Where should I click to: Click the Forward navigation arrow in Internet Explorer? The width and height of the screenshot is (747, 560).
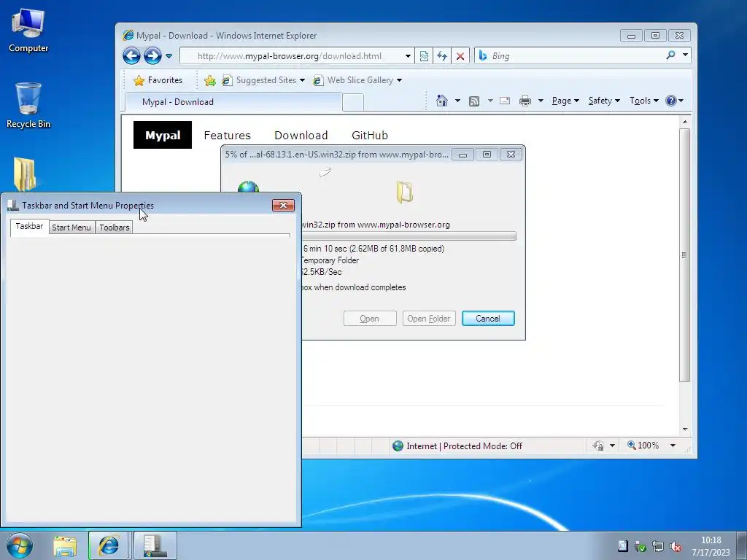[152, 55]
